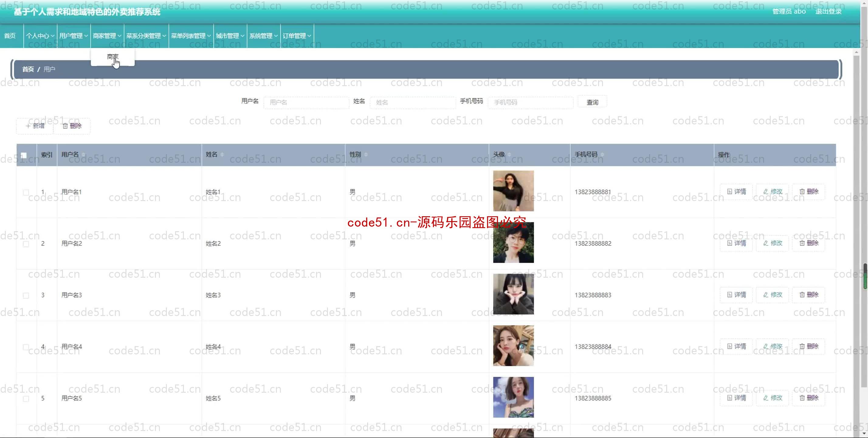Open avatar thumbnail of 用户名5
Screen dimensions: 868x438
point(513,397)
